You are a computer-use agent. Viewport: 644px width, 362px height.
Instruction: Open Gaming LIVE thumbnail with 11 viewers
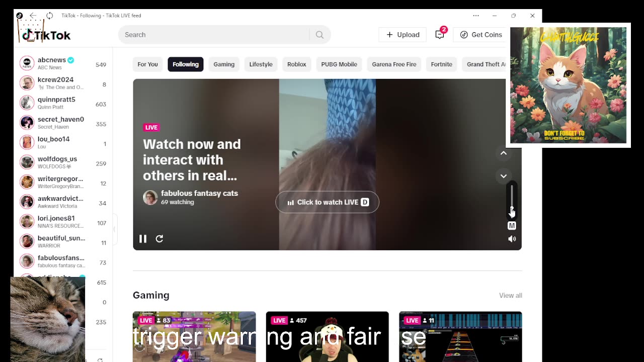[460, 337]
